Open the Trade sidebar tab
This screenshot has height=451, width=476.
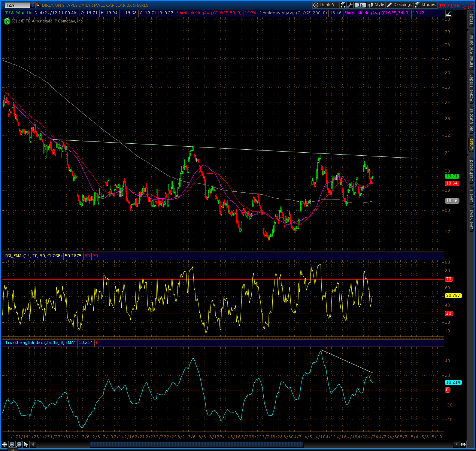click(472, 19)
